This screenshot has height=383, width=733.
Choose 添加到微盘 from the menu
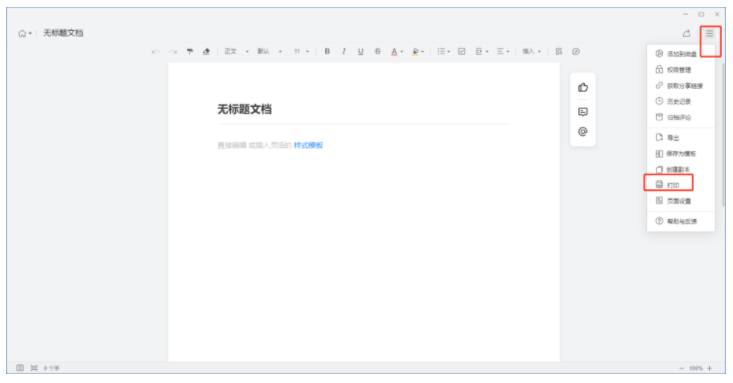(681, 54)
